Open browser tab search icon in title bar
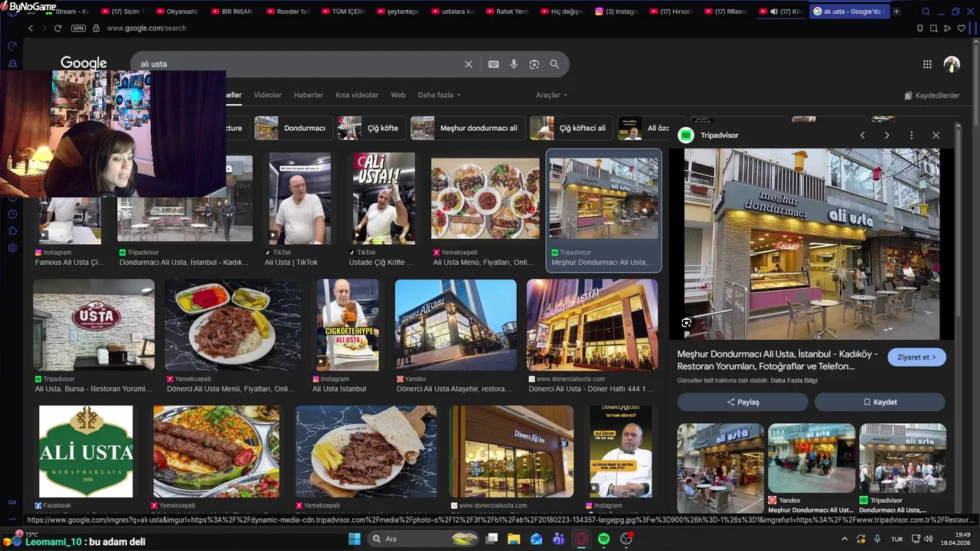Viewport: 980px width, 551px height. tap(926, 11)
